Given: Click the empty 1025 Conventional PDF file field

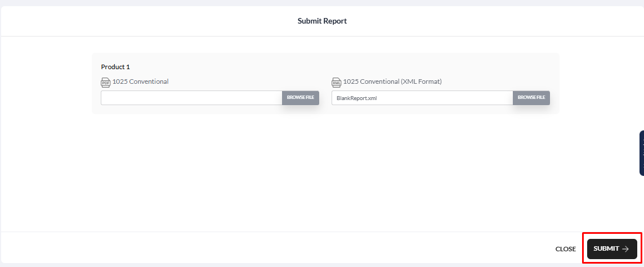Looking at the screenshot, I should pyautogui.click(x=191, y=98).
